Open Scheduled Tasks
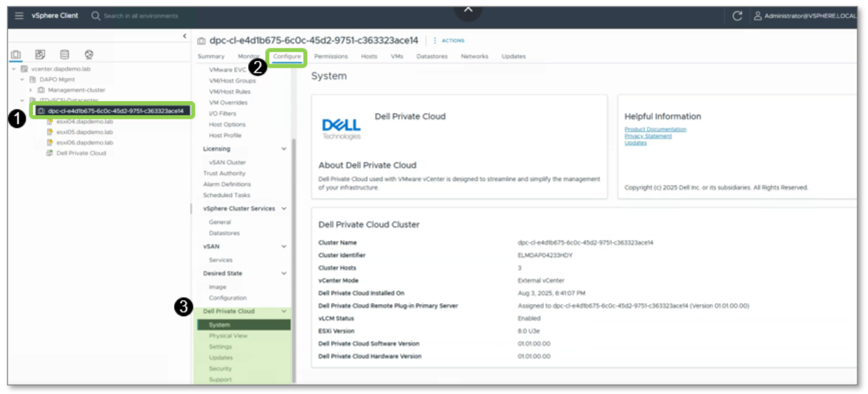This screenshot has width=868, height=394. (227, 195)
